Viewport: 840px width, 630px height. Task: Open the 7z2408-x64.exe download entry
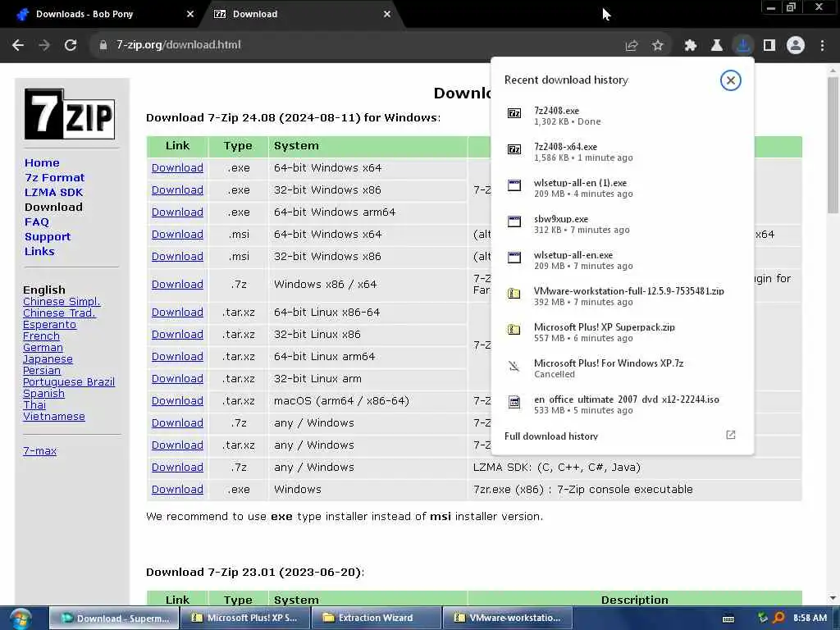622,152
